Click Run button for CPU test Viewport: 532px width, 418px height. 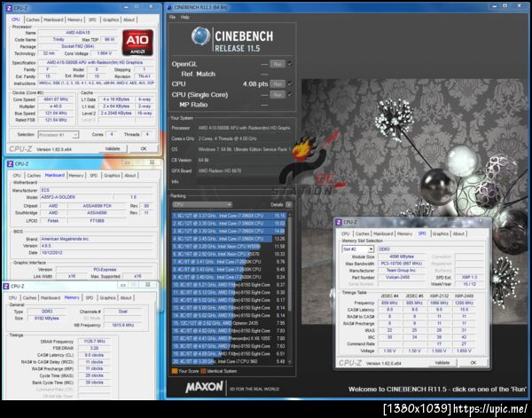pyautogui.click(x=278, y=84)
